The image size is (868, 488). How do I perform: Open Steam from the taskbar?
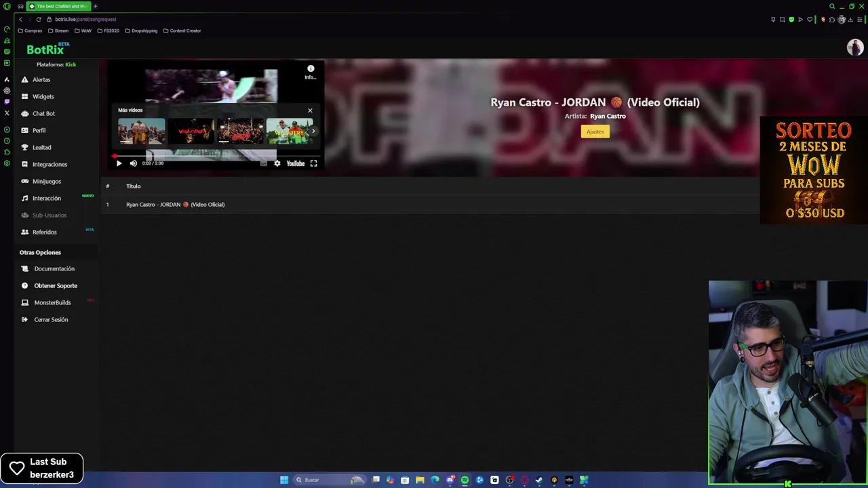coord(539,480)
